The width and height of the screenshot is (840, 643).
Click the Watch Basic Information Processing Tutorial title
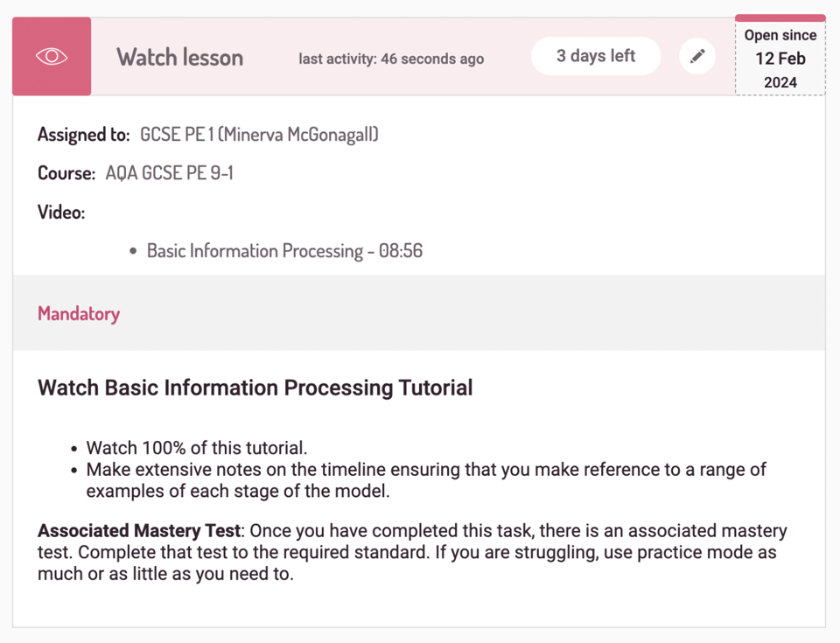pyautogui.click(x=255, y=388)
